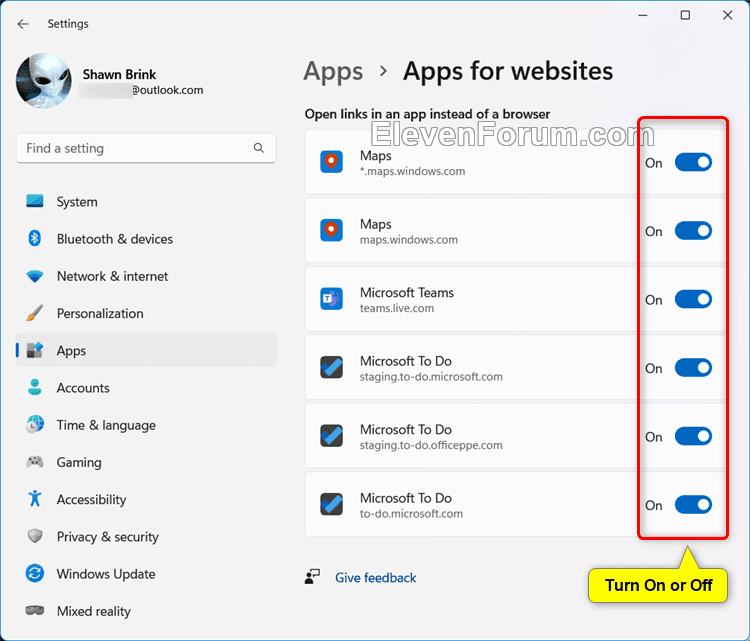
Task: Select Personalization in sidebar
Action: [146, 313]
